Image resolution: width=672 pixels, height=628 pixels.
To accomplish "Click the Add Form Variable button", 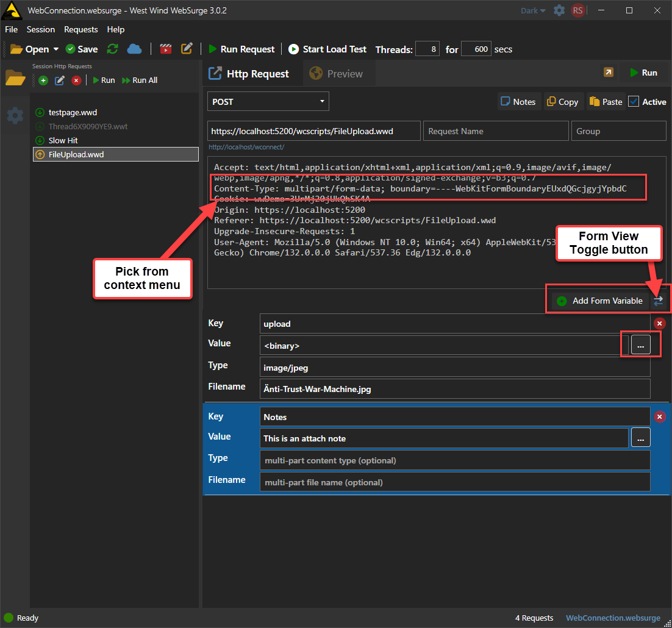I will [600, 301].
